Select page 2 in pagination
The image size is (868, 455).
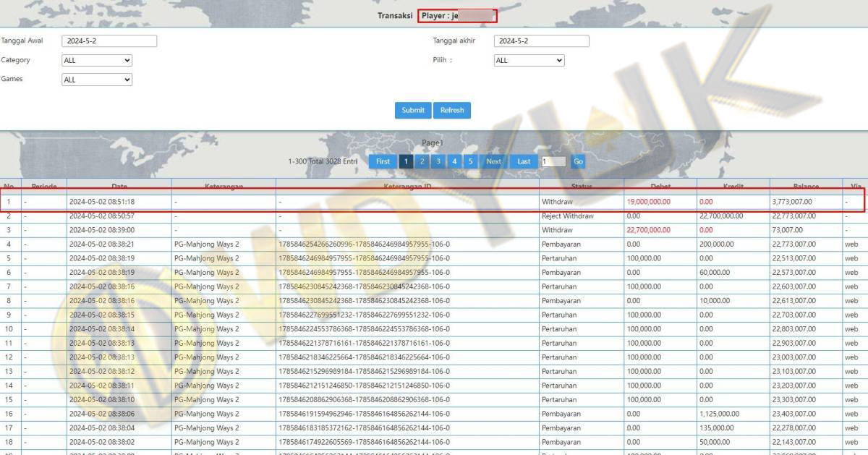422,161
